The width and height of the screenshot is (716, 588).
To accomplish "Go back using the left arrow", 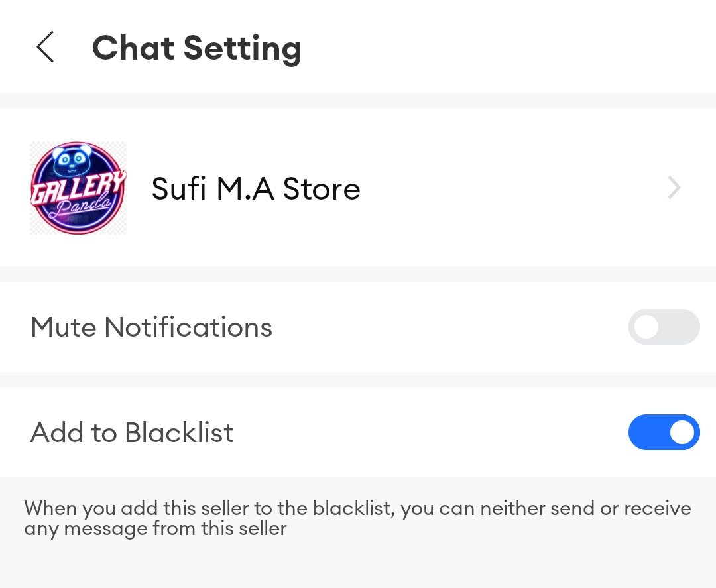I will pos(45,48).
